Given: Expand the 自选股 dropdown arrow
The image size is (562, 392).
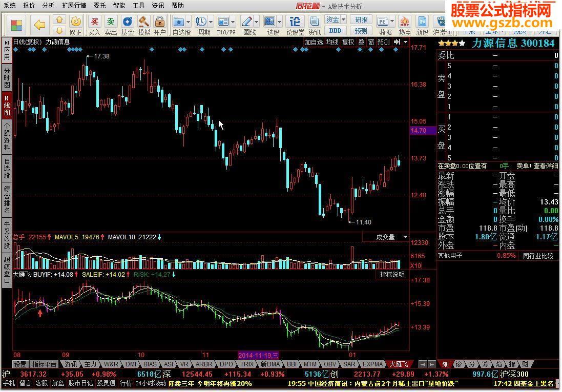Looking at the screenshot, I should [x=188, y=22].
